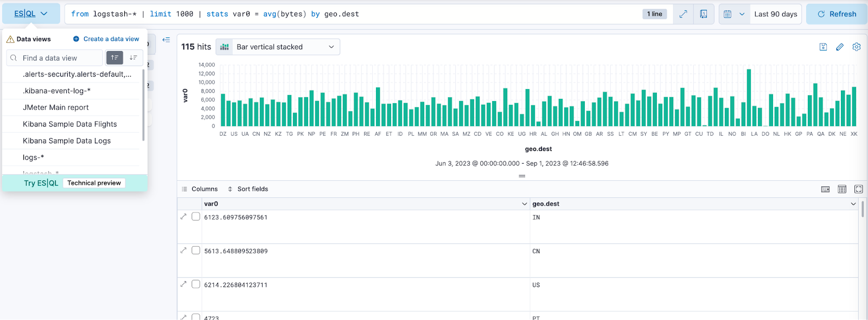This screenshot has height=320, width=868.
Task: Save the chart visualization icon
Action: tap(823, 47)
